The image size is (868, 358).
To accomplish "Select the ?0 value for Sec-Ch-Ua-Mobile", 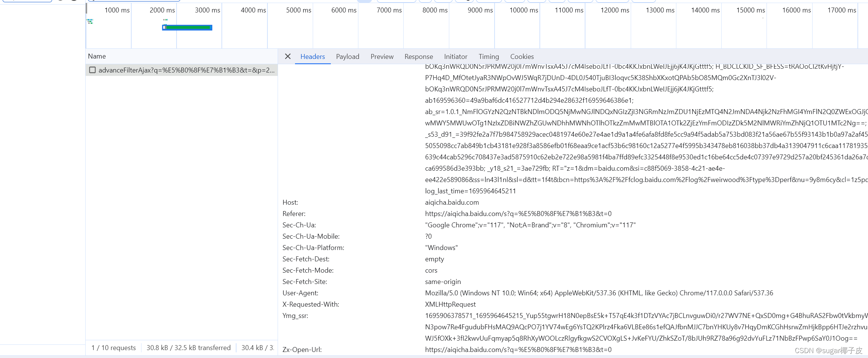I will tap(429, 236).
